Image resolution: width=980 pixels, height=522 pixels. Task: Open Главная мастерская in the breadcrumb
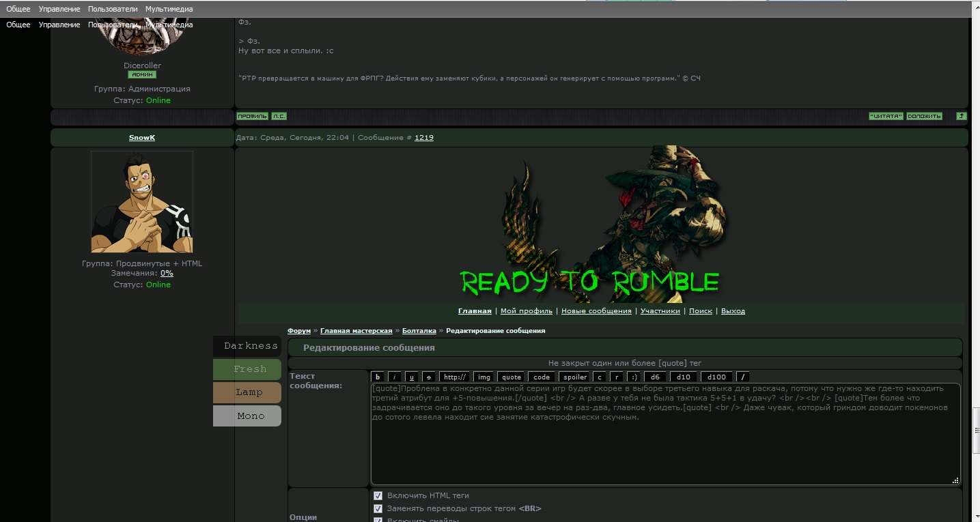tap(356, 330)
